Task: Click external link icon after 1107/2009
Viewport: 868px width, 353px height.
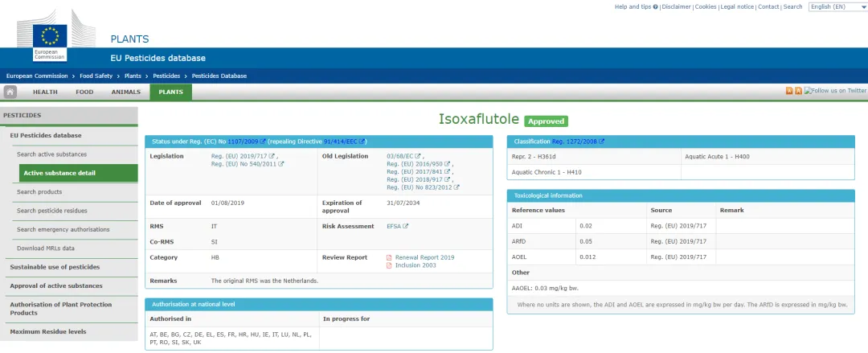Action: point(263,142)
